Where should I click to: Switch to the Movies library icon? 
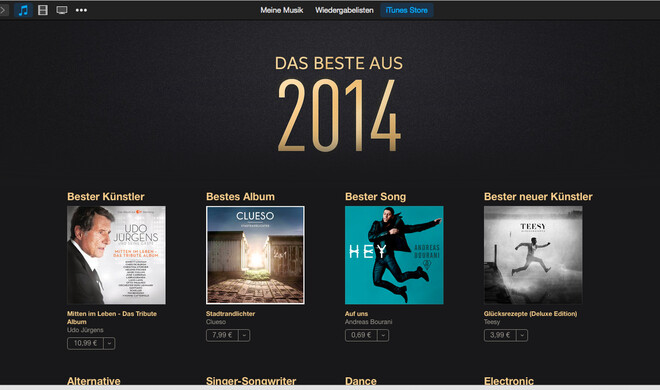(43, 10)
